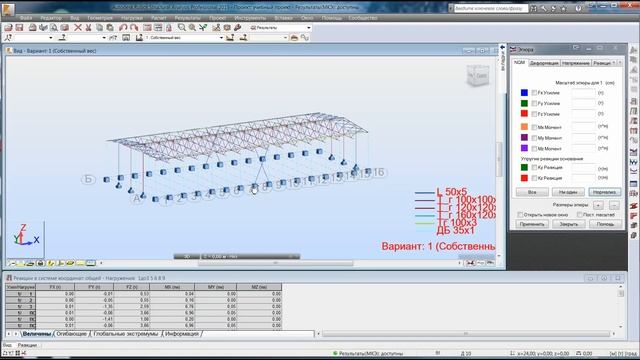Viewport: 640px width, 360px height.
Task: Click the bar selection icon on second toolbar
Action: [x=62, y=38]
